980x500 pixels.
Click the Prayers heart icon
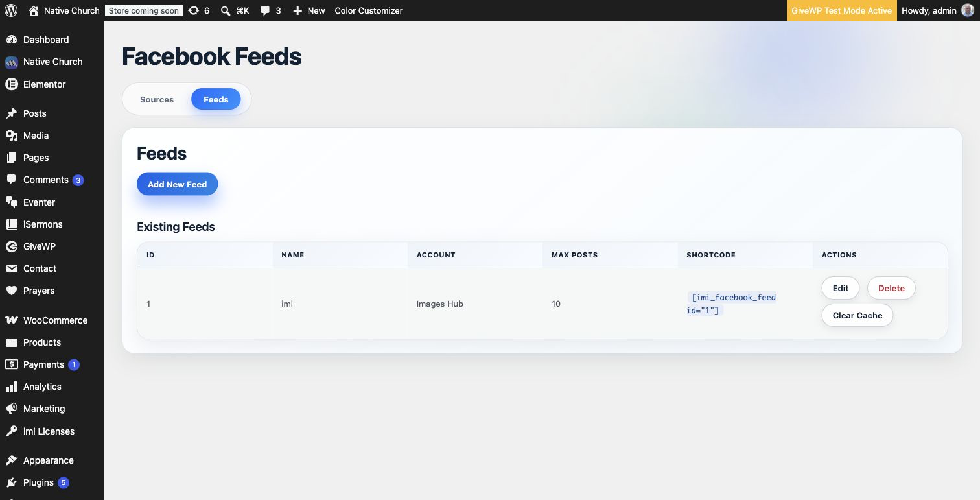coord(12,291)
